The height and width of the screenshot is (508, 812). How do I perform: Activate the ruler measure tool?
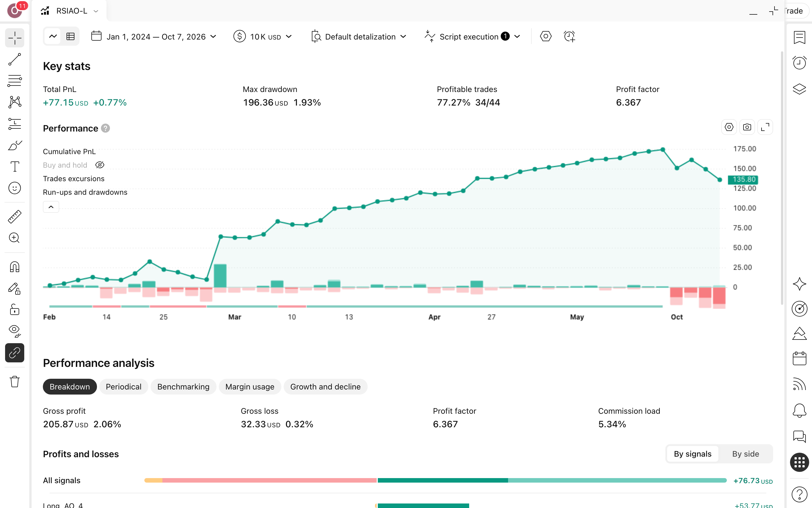click(x=15, y=217)
